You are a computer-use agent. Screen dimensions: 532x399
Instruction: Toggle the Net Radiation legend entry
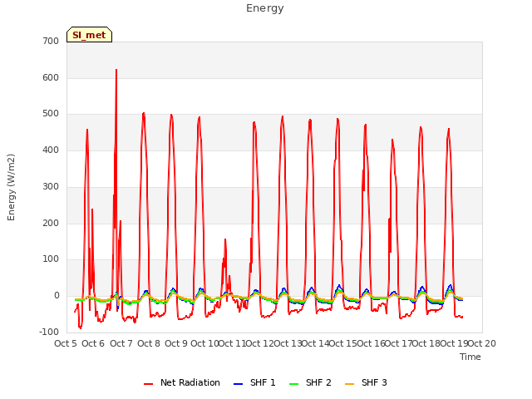click(x=182, y=382)
